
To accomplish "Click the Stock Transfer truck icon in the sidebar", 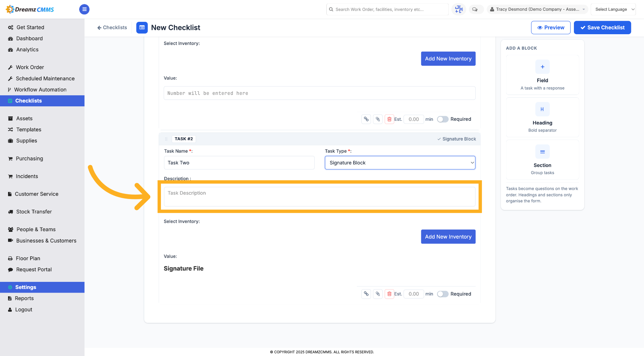I will 10,212.
